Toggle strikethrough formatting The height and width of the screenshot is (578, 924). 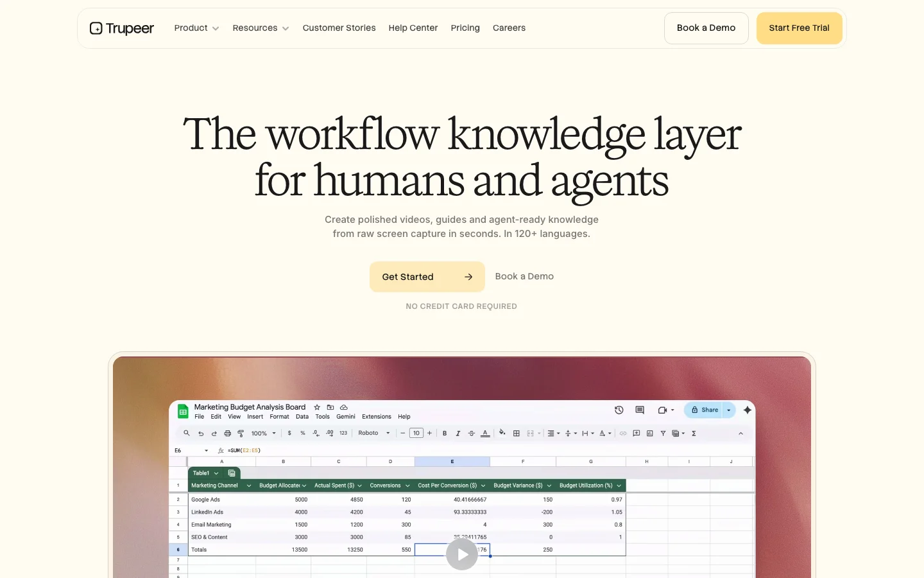coord(472,433)
